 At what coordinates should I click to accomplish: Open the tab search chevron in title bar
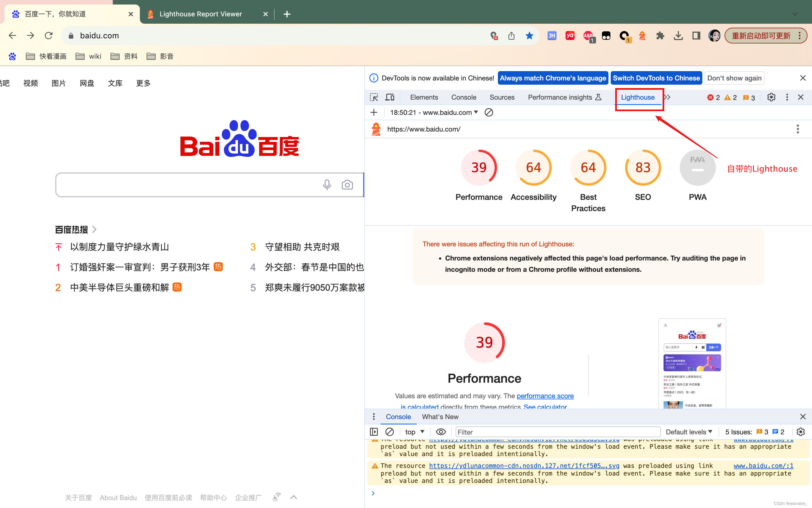tap(795, 14)
